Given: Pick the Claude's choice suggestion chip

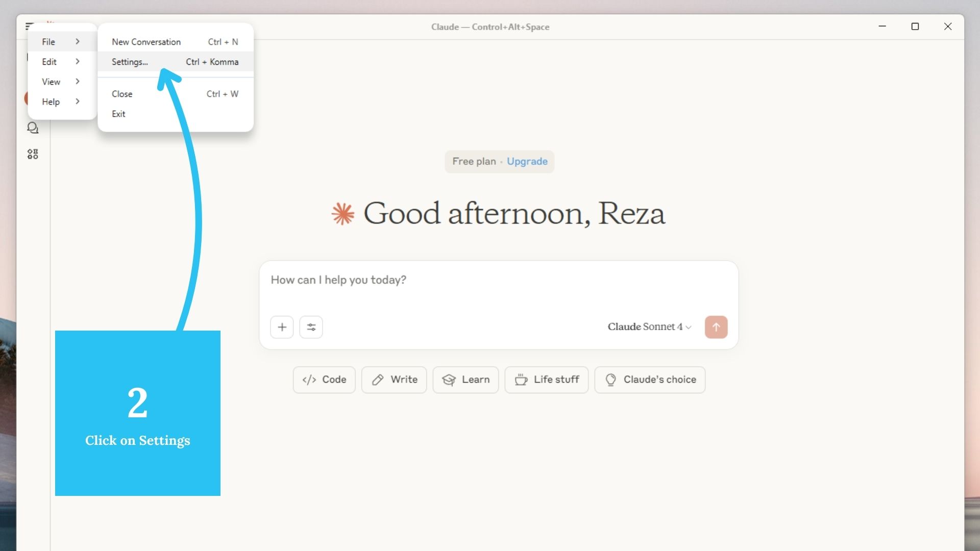Looking at the screenshot, I should point(650,380).
